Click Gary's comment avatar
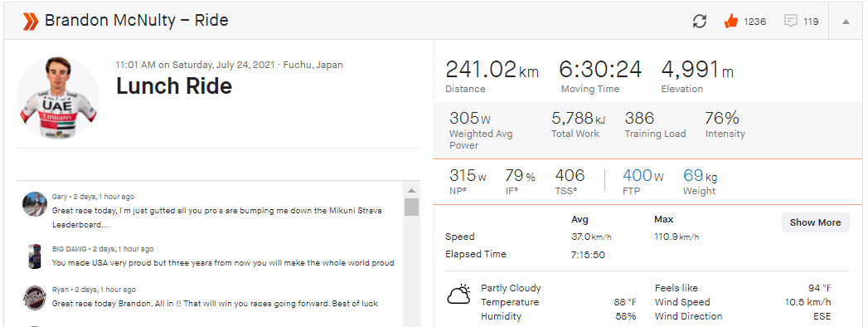 tap(34, 204)
